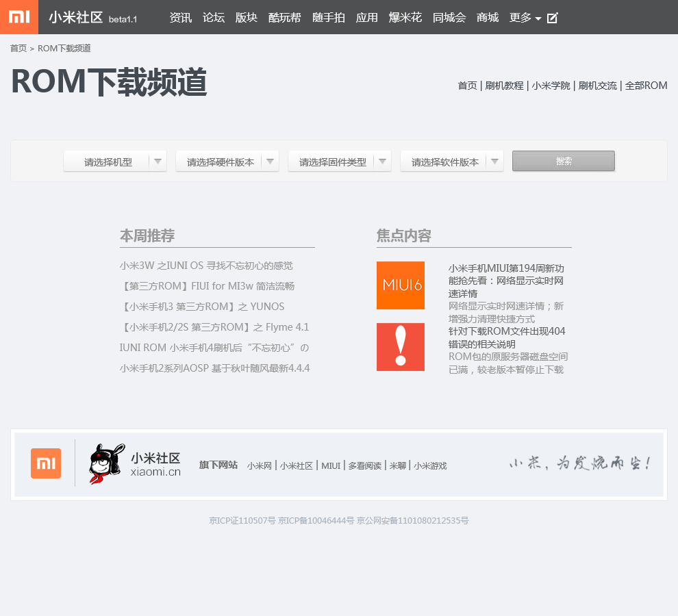
Task: Click ROM下载频道 breadcrumb link
Action: (x=64, y=49)
